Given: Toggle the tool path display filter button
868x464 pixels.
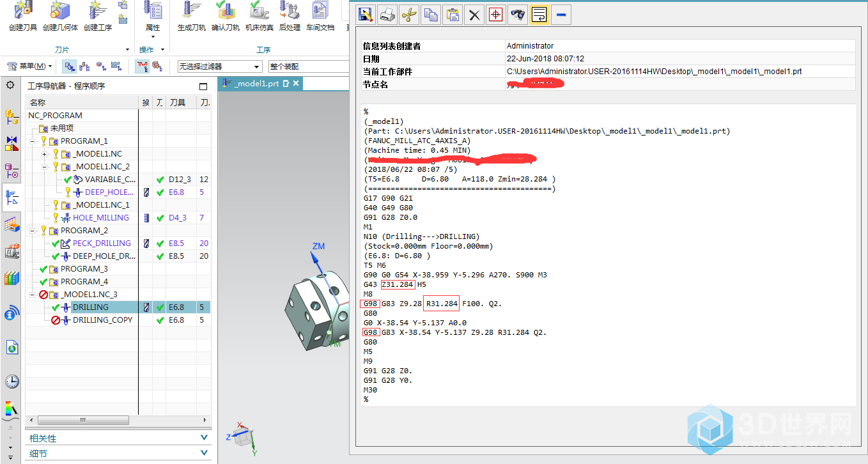Looking at the screenshot, I should [x=142, y=66].
